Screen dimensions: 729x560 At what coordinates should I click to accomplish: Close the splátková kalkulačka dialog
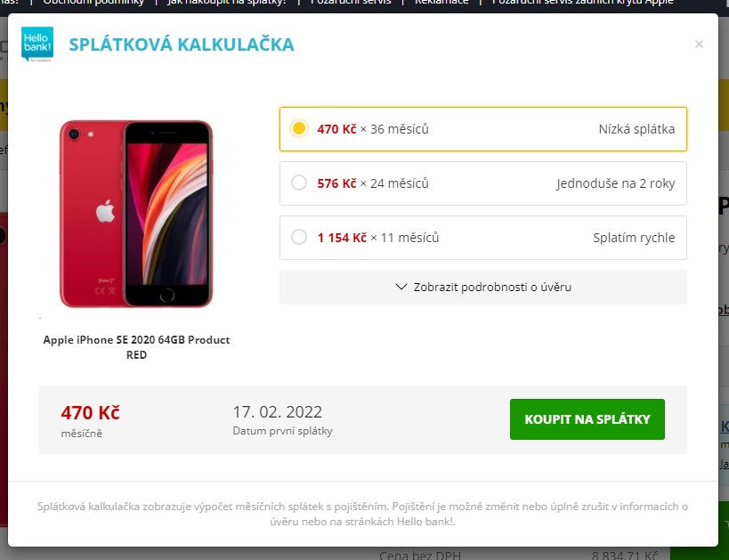[699, 45]
